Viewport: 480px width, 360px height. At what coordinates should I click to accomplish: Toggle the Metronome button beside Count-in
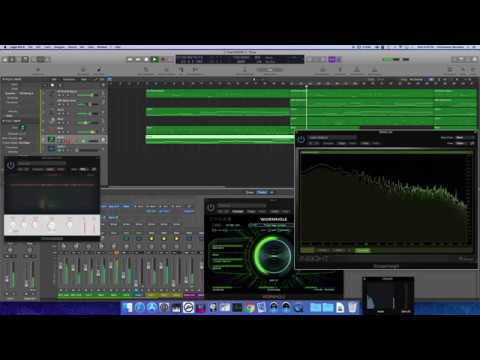339,59
